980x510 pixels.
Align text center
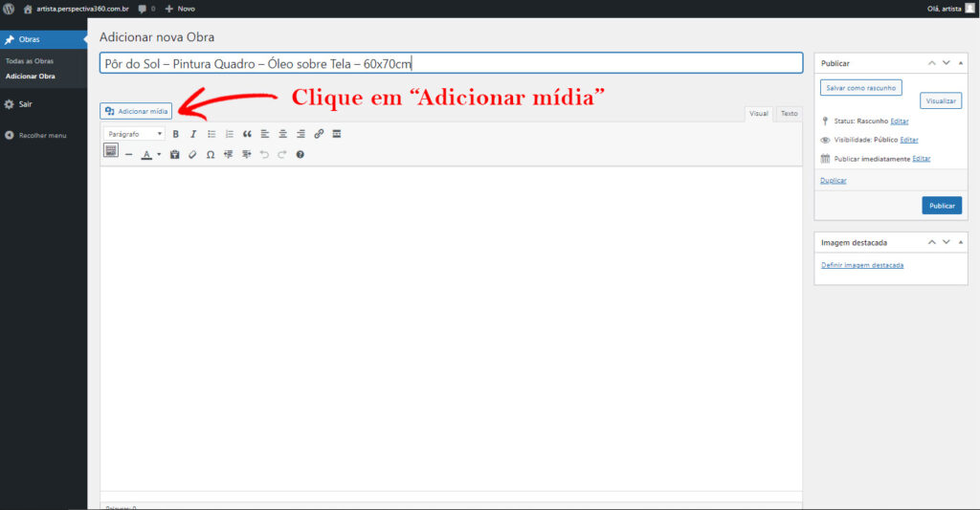(282, 134)
